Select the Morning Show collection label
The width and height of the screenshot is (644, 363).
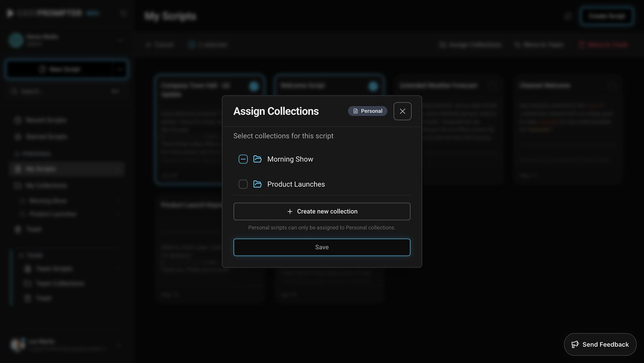[x=290, y=159]
